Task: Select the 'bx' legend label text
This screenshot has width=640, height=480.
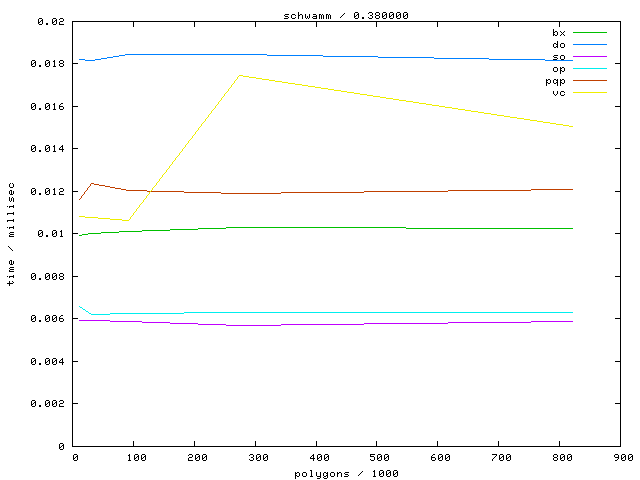Action: point(558,33)
